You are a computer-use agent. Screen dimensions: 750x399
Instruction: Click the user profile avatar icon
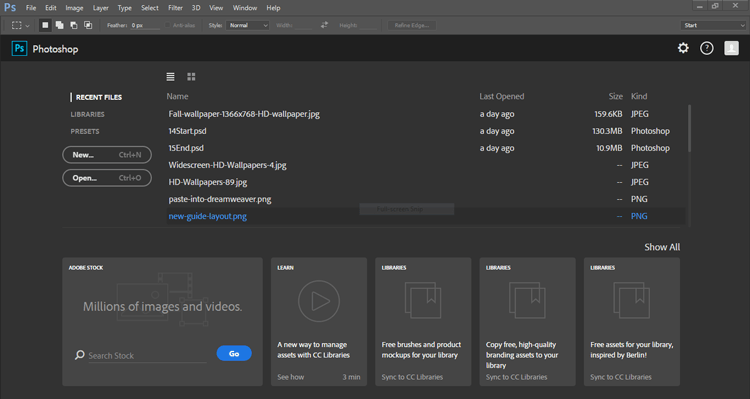click(x=731, y=48)
